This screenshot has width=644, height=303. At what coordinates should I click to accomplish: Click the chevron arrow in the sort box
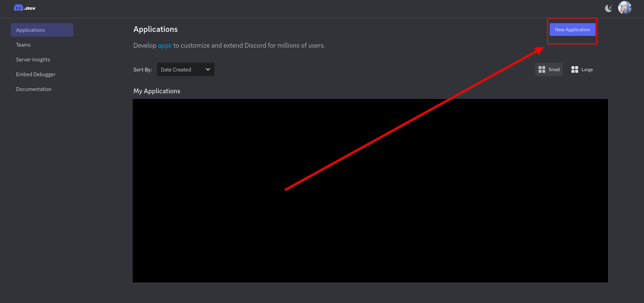click(208, 69)
